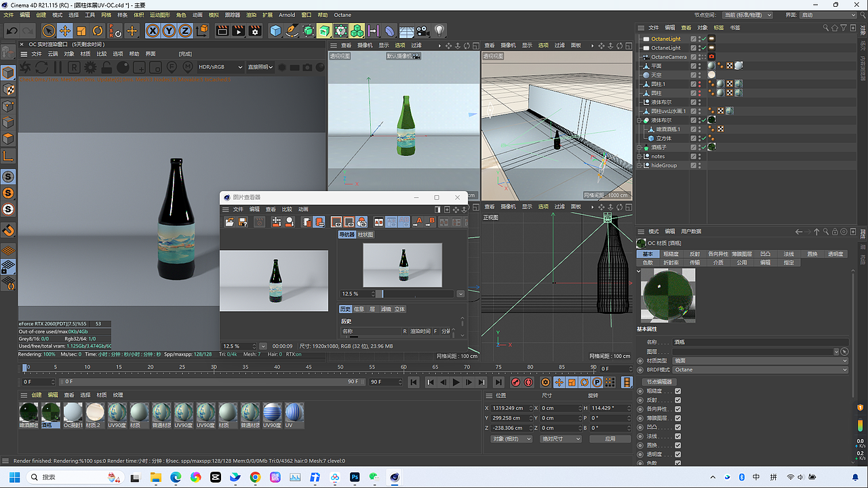The height and width of the screenshot is (488, 868).
Task: Click the OC材质 material preview sphere
Action: point(668,295)
